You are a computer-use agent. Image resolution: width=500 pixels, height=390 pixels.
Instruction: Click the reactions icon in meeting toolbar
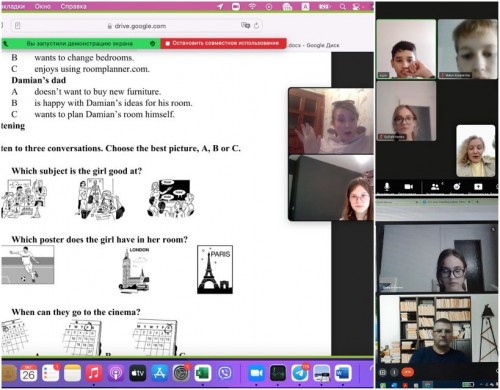457,187
